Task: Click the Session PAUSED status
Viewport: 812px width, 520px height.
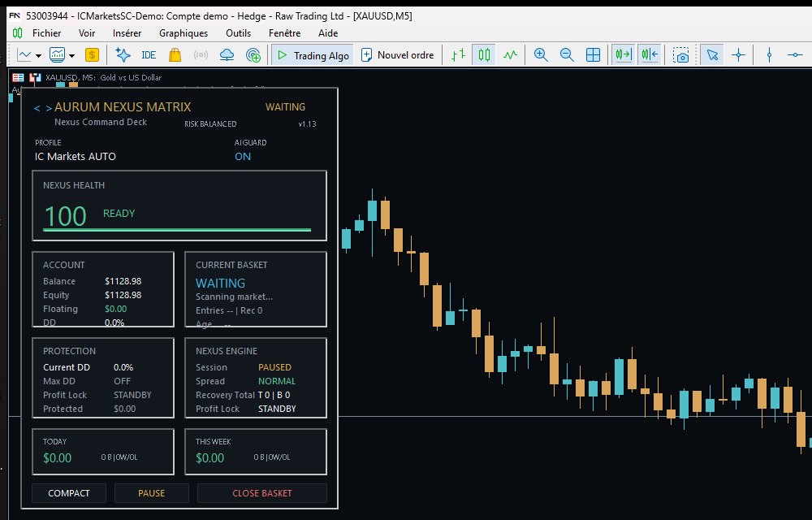Action: (274, 367)
